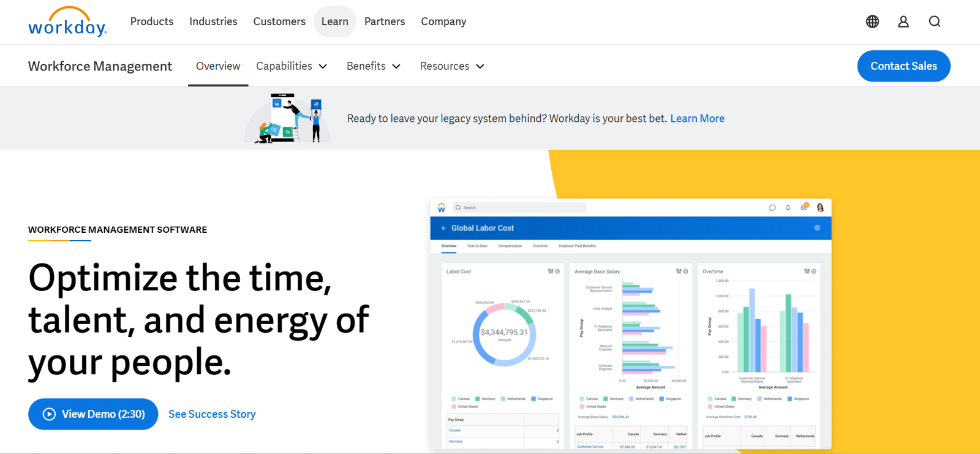Click the profile avatar in dashboard
This screenshot has height=454, width=980.
[x=820, y=208]
